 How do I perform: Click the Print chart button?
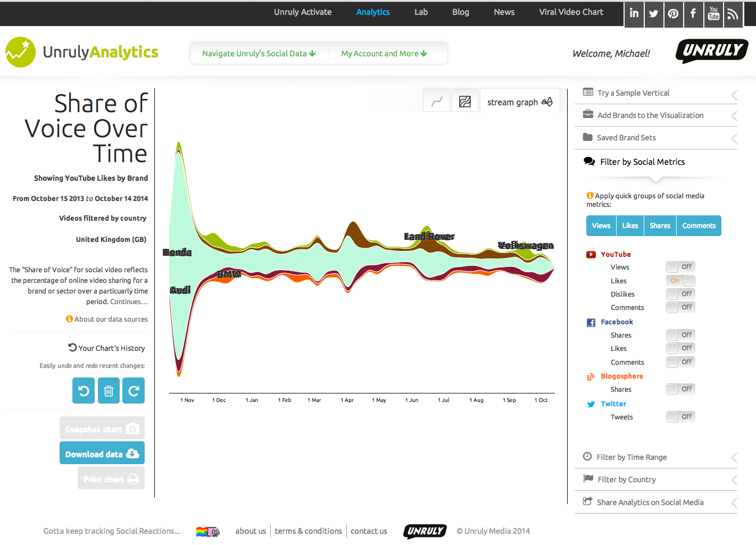point(111,478)
